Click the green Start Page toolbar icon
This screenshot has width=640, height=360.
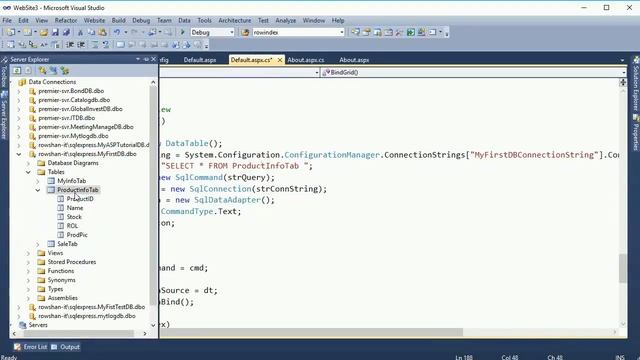(x=411, y=32)
